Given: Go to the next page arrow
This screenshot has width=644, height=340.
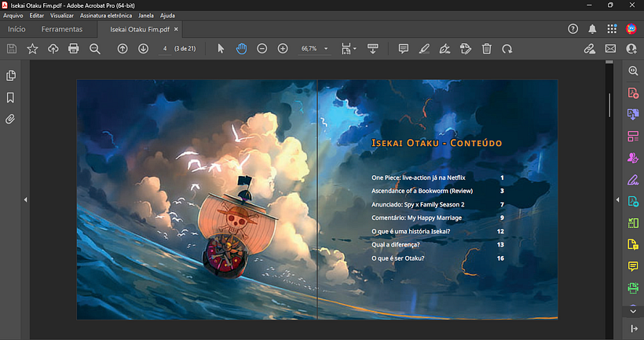Looking at the screenshot, I should (x=143, y=49).
